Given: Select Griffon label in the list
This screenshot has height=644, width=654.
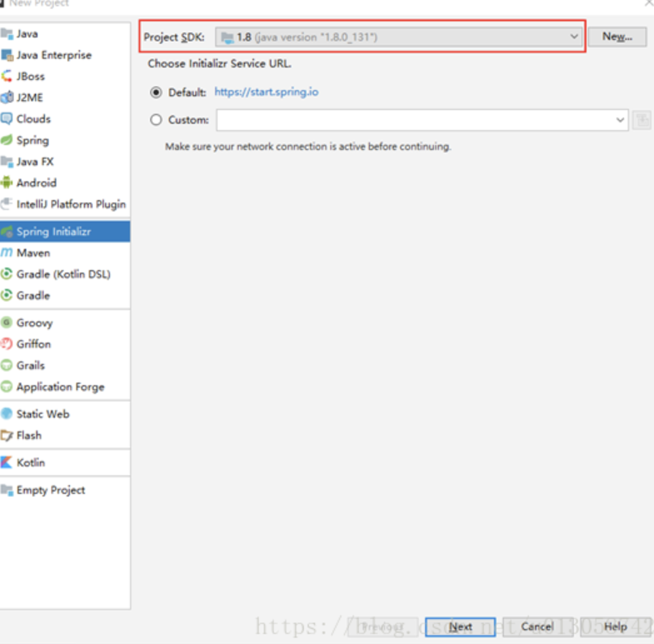Looking at the screenshot, I should (34, 344).
